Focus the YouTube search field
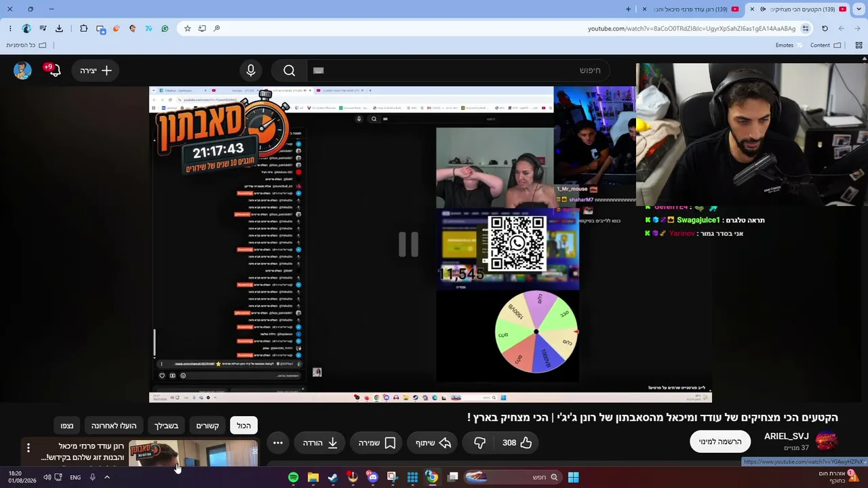868x488 pixels. 458,70
